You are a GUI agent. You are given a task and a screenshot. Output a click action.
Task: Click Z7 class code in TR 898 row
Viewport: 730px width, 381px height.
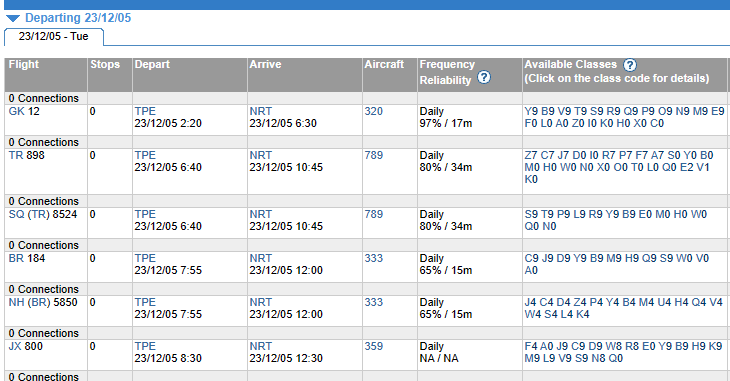coord(531,155)
